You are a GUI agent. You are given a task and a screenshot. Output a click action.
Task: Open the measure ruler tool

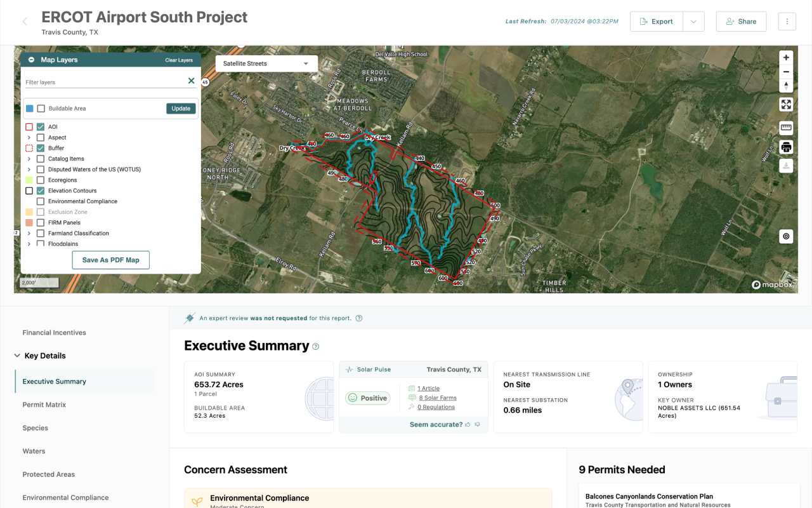785,128
